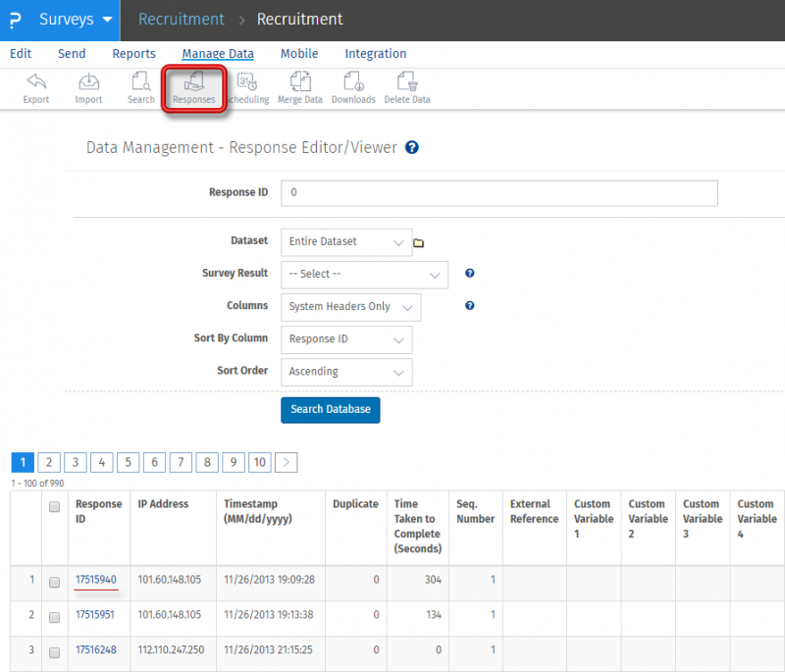Select the Search toolbar icon

pyautogui.click(x=140, y=87)
